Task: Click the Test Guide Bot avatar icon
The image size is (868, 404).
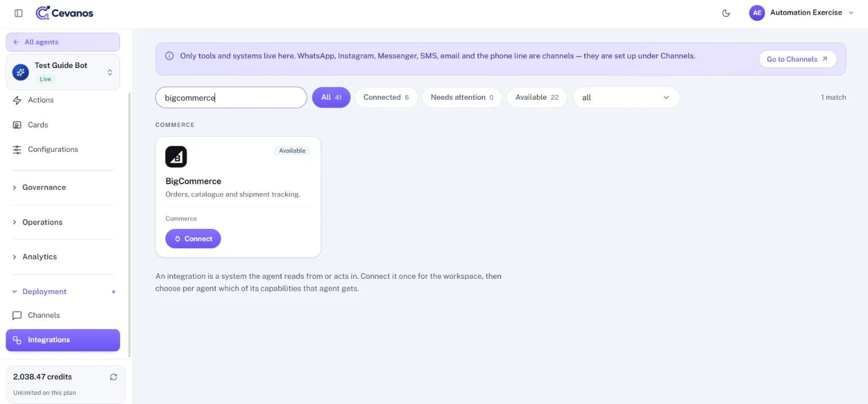Action: click(x=21, y=72)
